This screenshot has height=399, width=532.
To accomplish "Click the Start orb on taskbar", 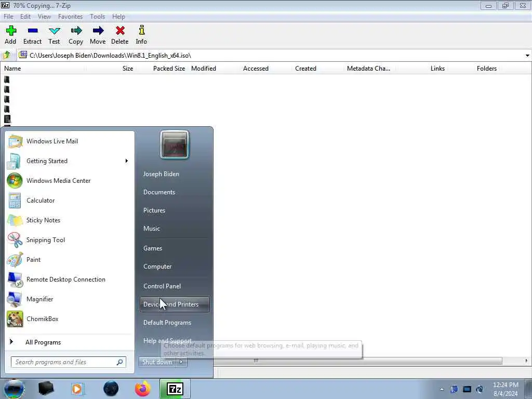I will coord(14,389).
